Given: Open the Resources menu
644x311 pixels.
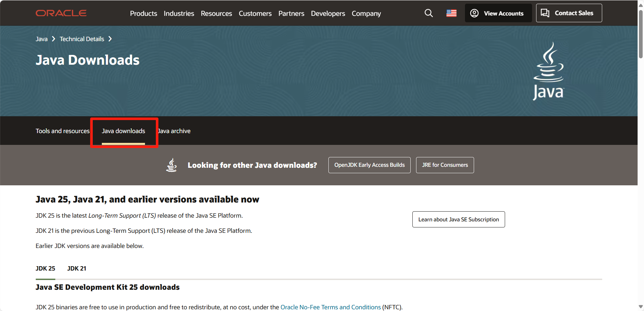Looking at the screenshot, I should [216, 13].
